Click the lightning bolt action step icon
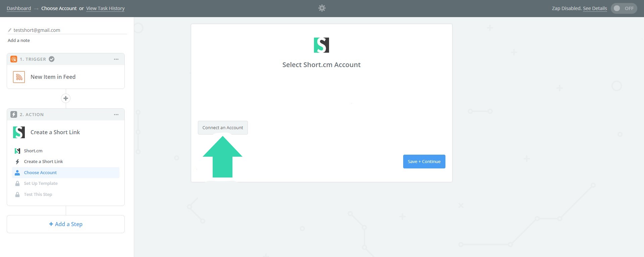Viewport: 644px width, 257px height. pos(14,114)
